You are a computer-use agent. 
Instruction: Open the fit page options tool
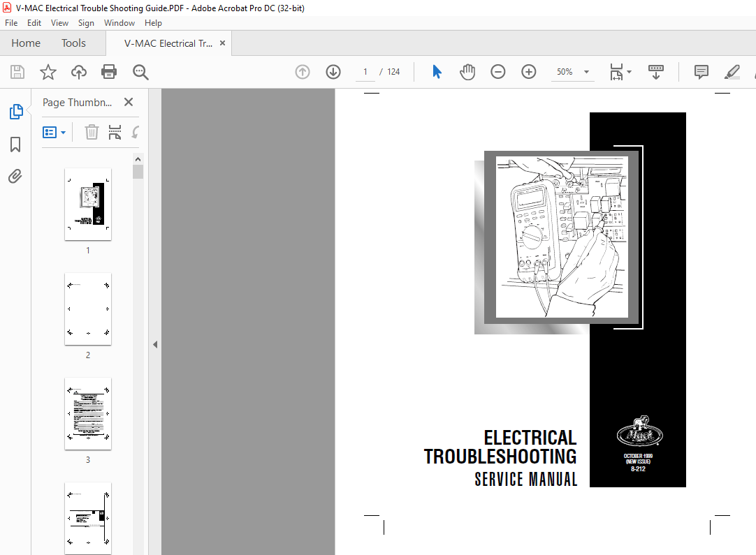pos(617,72)
